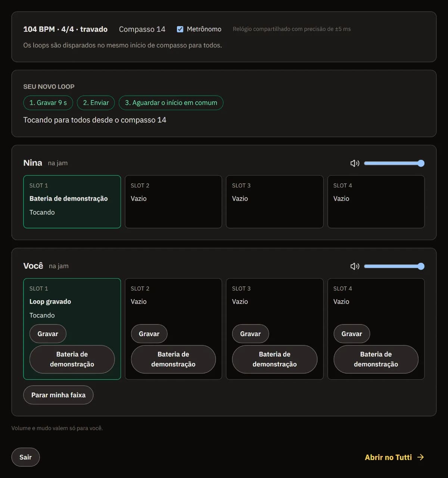Image resolution: width=448 pixels, height=478 pixels.
Task: Select Nina's Slot 1 Bateria de demonstração card
Action: [72, 202]
